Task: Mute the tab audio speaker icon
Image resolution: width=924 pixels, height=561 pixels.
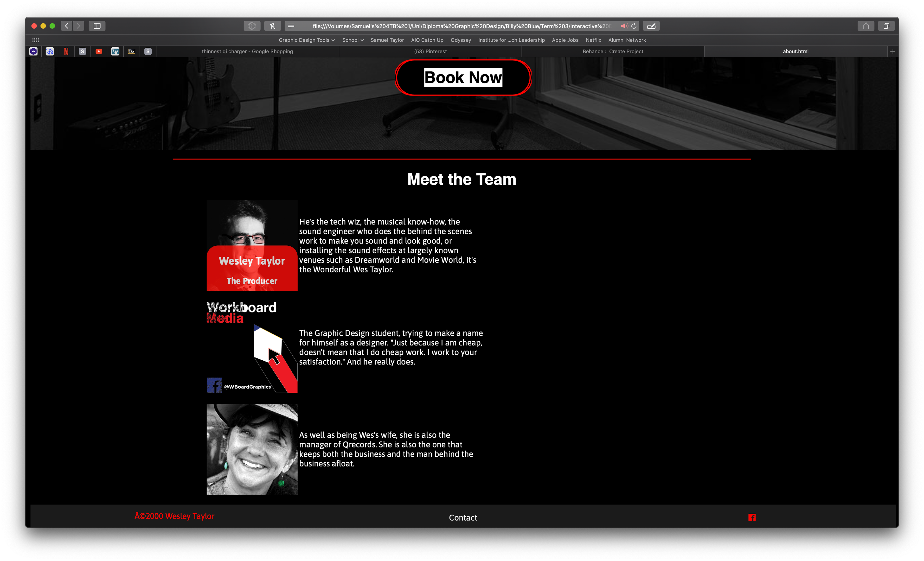Action: tap(624, 26)
